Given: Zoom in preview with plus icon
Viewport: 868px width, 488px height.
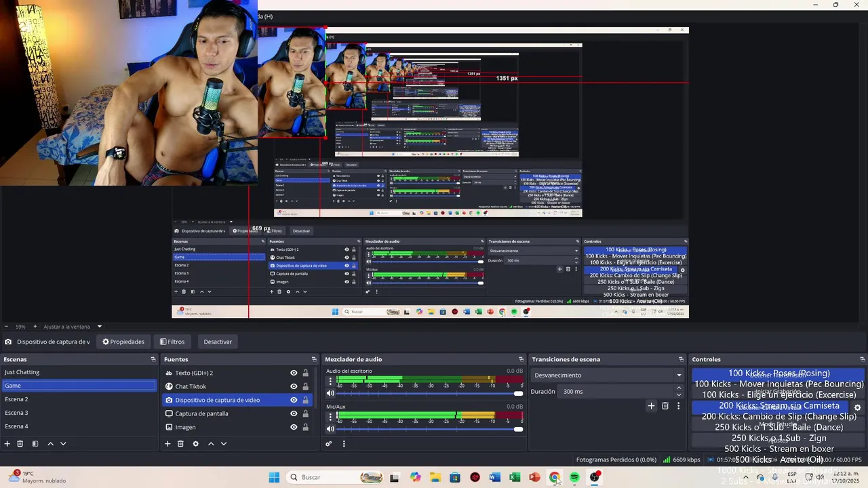Looking at the screenshot, I should pyautogui.click(x=35, y=327).
